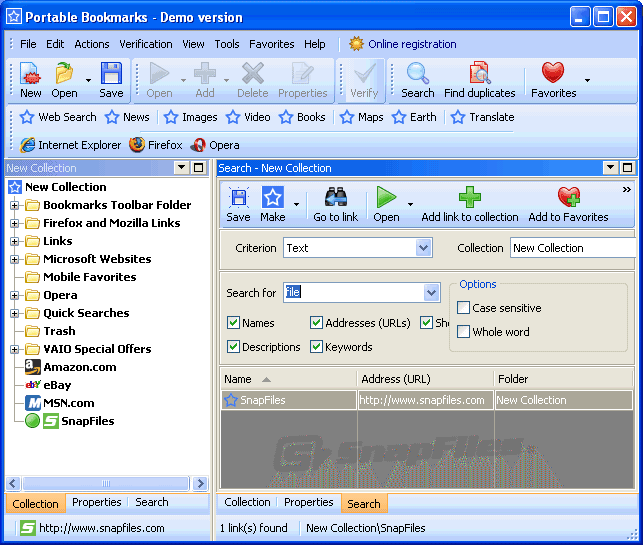Open the Images star shortcut

(x=191, y=117)
